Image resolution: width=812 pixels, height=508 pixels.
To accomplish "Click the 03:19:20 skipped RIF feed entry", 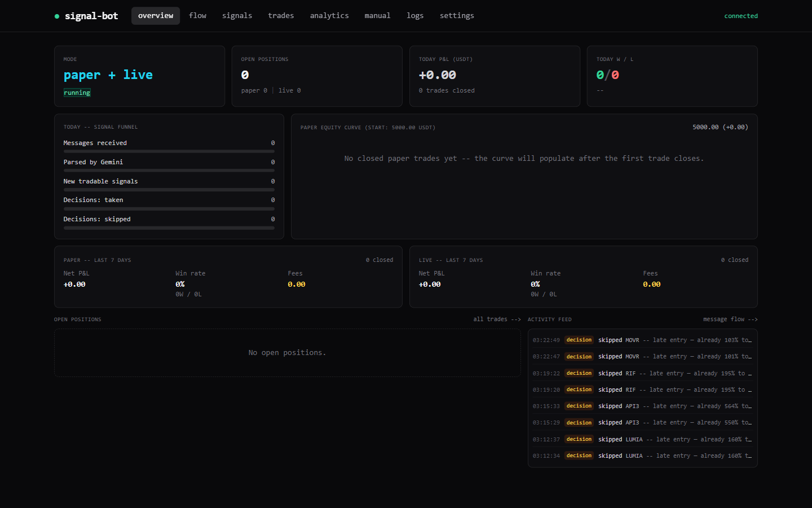I will tap(642, 390).
